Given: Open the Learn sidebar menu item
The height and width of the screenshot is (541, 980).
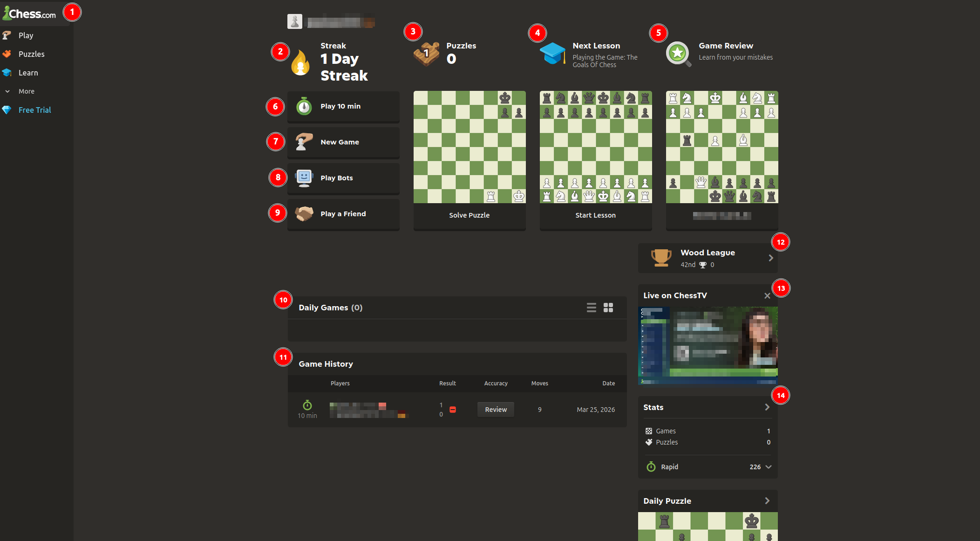Looking at the screenshot, I should [28, 73].
